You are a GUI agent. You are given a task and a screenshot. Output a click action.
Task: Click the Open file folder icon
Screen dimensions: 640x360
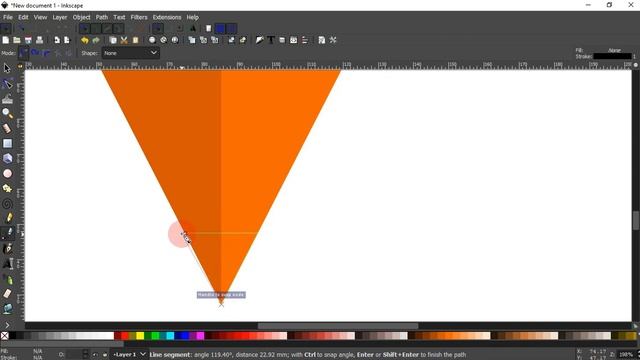click(17, 40)
